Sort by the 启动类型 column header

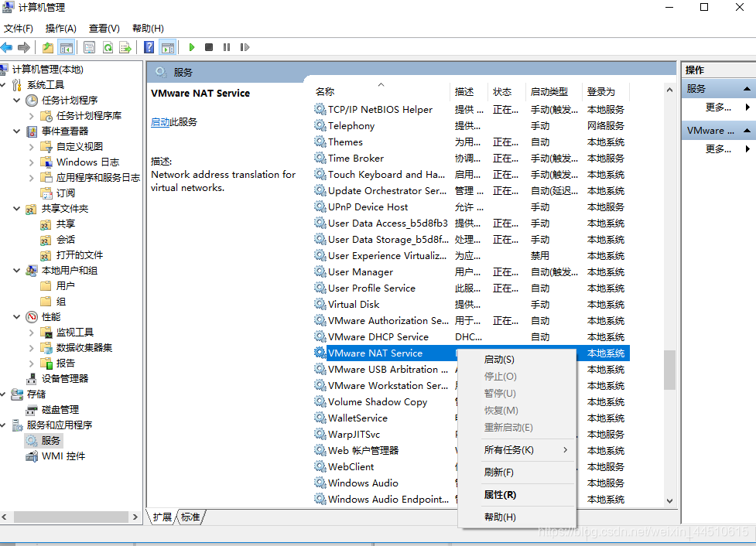click(x=553, y=91)
